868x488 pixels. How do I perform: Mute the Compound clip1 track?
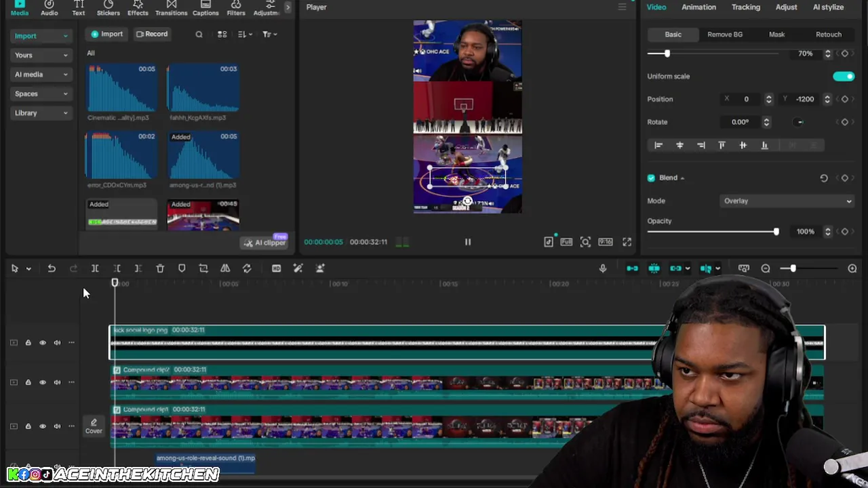coord(57,426)
